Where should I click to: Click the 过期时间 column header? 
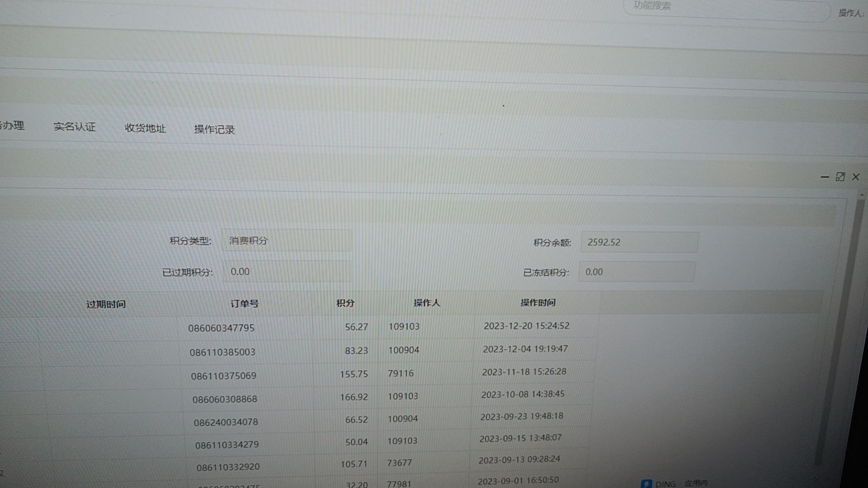point(106,305)
